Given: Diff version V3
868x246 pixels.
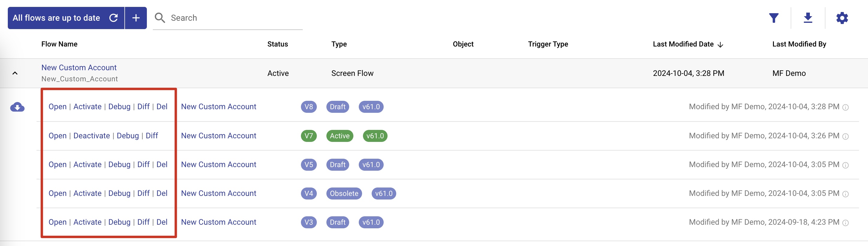Looking at the screenshot, I should click(143, 222).
